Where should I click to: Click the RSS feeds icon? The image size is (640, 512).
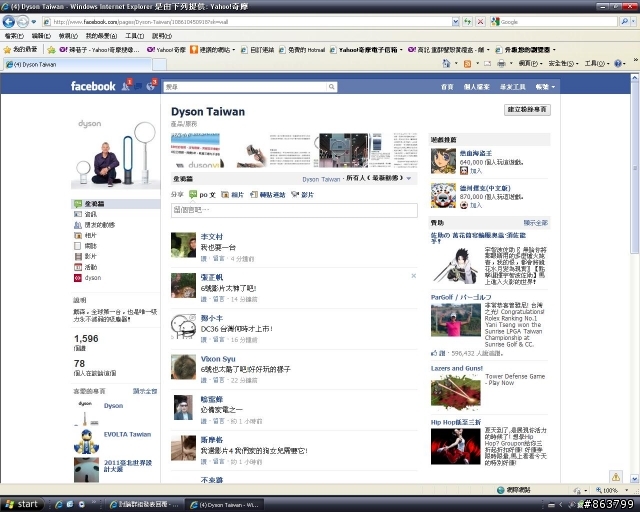(467, 63)
